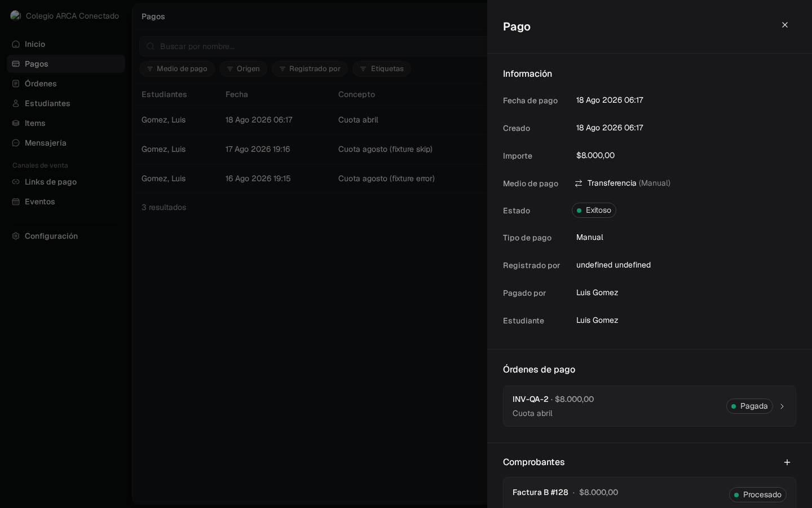Go to Inicio in the sidebar

click(66, 44)
